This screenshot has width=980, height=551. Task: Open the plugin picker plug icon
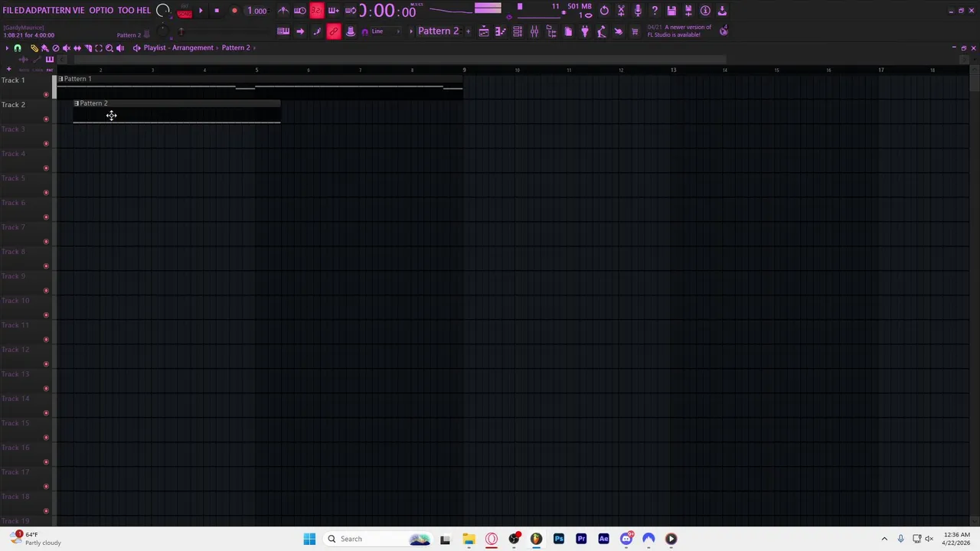[x=585, y=31]
